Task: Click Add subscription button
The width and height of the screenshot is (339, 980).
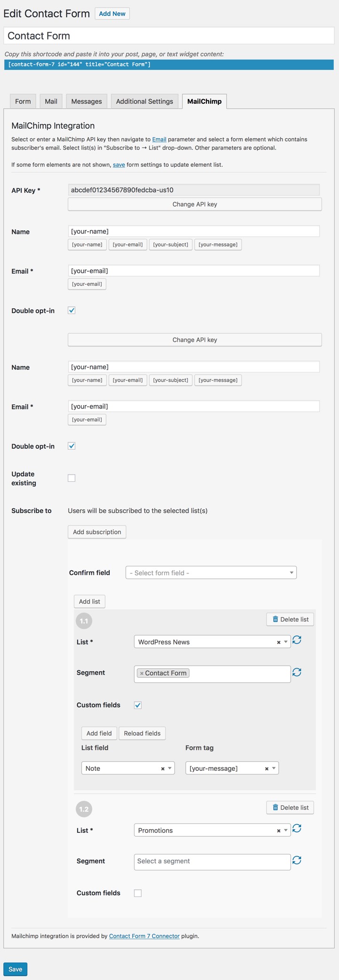Action: 97,532
